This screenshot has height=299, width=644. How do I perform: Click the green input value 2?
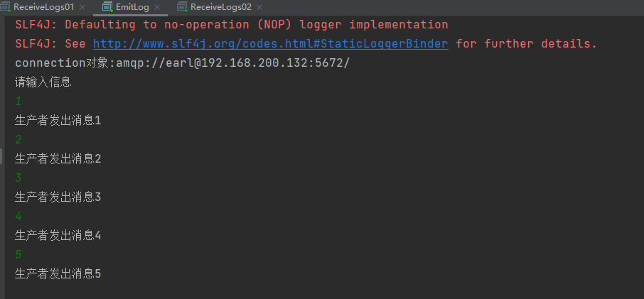coord(18,139)
